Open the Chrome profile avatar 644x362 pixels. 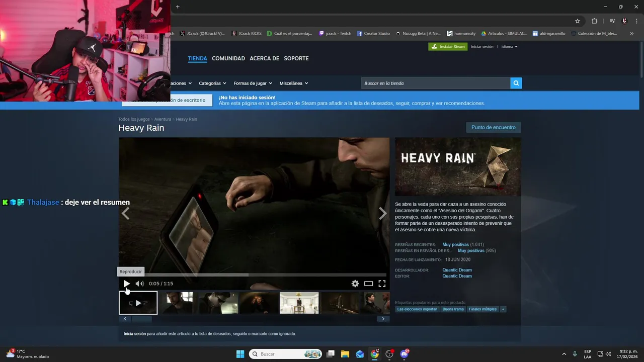[x=624, y=21]
